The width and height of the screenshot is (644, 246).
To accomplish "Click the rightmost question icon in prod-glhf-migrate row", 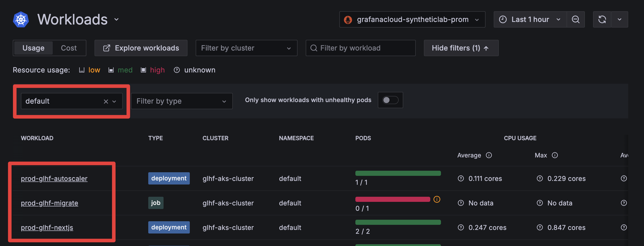I will [x=624, y=203].
